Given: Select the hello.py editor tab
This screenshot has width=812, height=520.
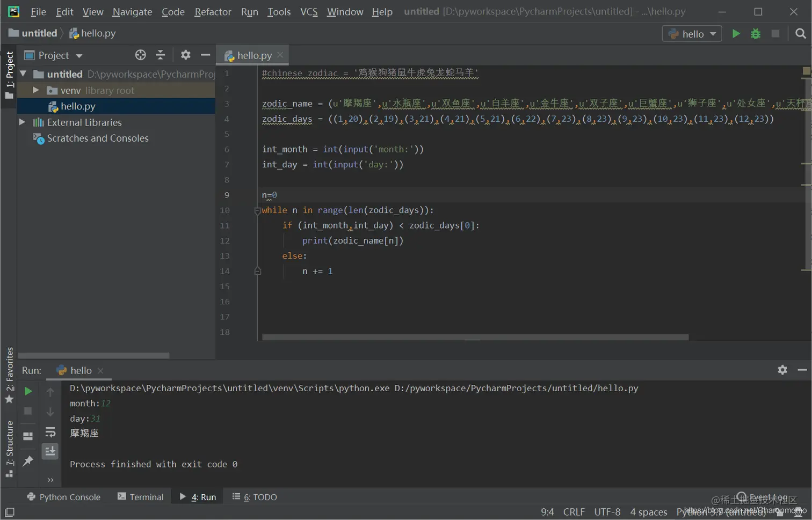Looking at the screenshot, I should pos(253,55).
